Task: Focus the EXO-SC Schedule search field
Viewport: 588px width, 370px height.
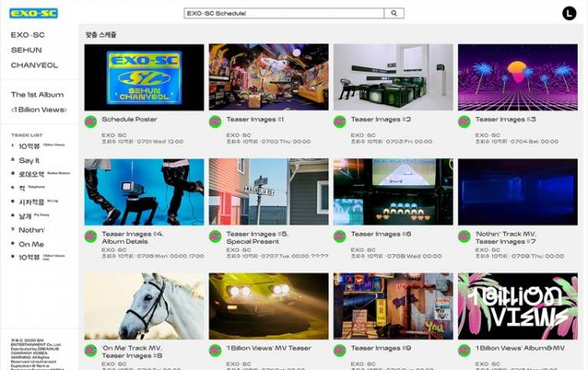Action: (x=283, y=13)
